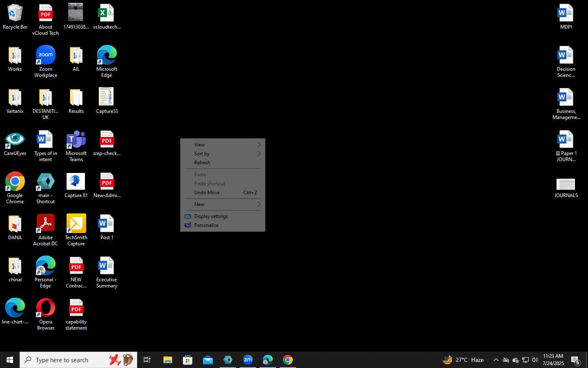Select the DESTANITI UK folder
Screen dimensions: 588x368
46,104
